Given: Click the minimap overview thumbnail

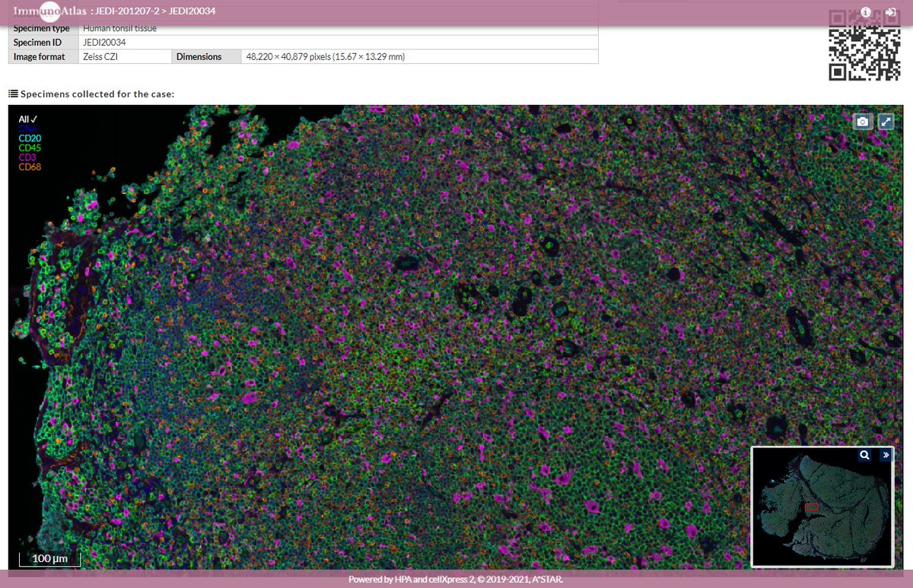Looking at the screenshot, I should point(822,507).
